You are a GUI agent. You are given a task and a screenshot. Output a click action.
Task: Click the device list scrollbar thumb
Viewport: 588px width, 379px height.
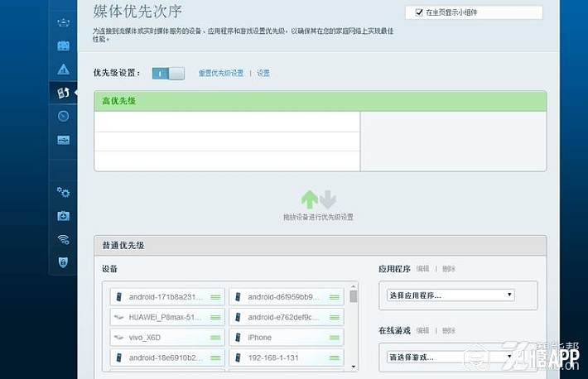(354, 296)
